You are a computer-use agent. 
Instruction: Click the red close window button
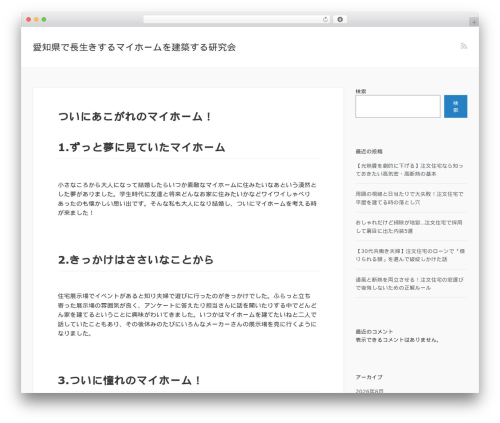coord(29,20)
